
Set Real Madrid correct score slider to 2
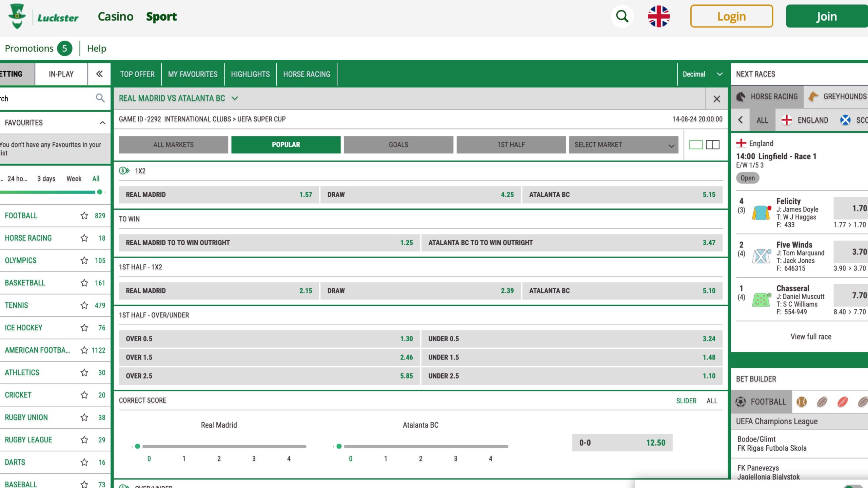(x=219, y=459)
